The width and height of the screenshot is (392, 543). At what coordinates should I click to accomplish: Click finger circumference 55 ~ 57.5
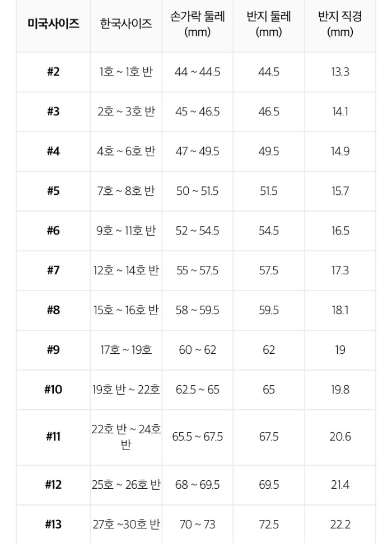click(x=197, y=270)
